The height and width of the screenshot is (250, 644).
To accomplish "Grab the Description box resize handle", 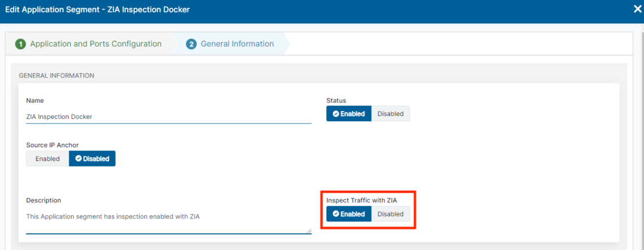I will coord(309,231).
